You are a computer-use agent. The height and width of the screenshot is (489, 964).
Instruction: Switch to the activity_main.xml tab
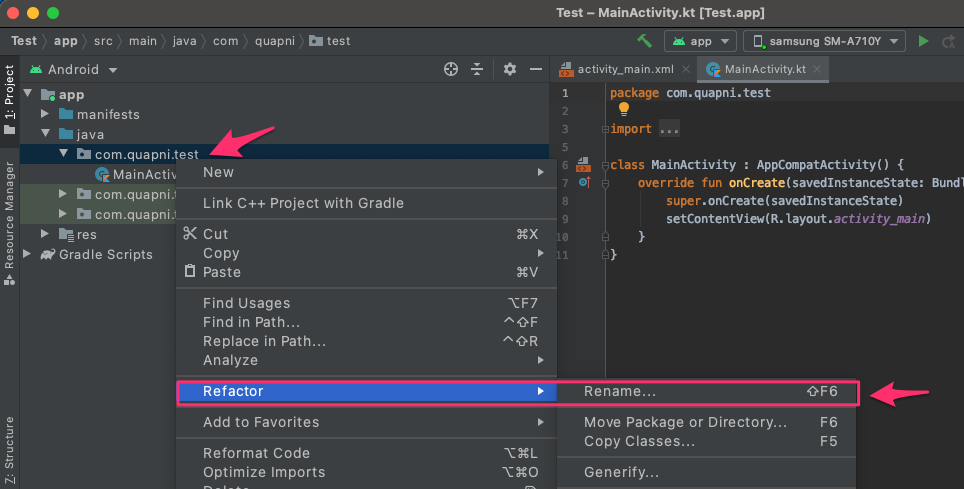[616, 69]
